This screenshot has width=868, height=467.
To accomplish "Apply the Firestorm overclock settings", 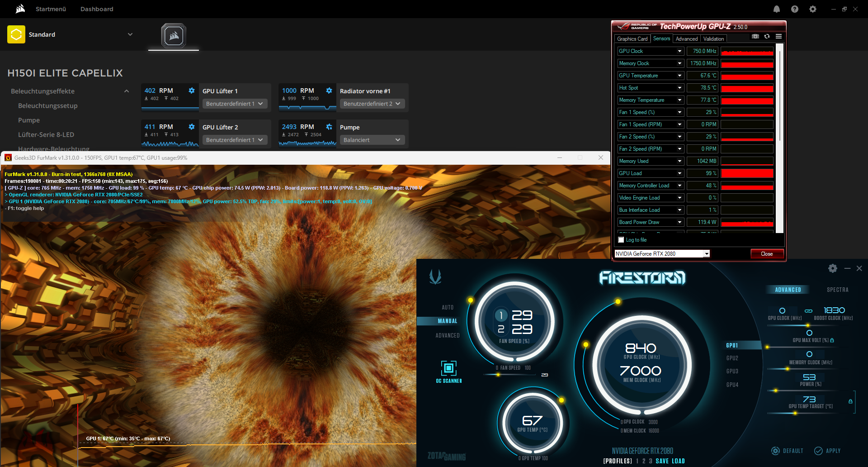I will [828, 451].
